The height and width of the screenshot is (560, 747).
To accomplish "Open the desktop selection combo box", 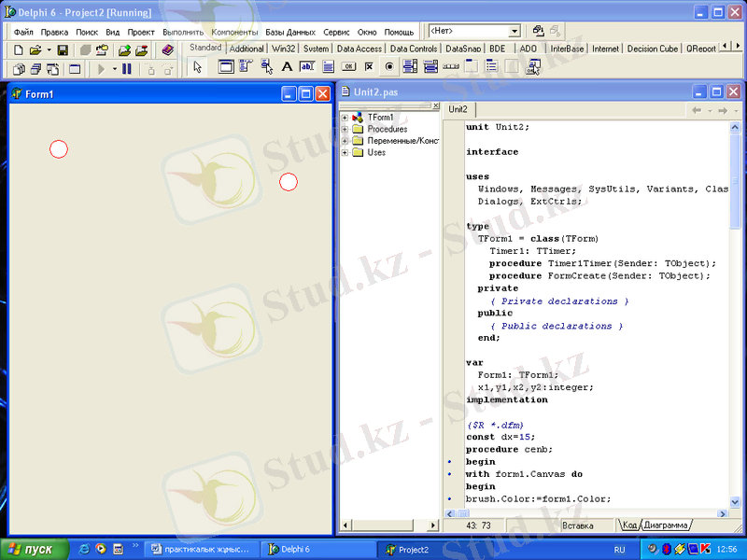I will coord(514,32).
